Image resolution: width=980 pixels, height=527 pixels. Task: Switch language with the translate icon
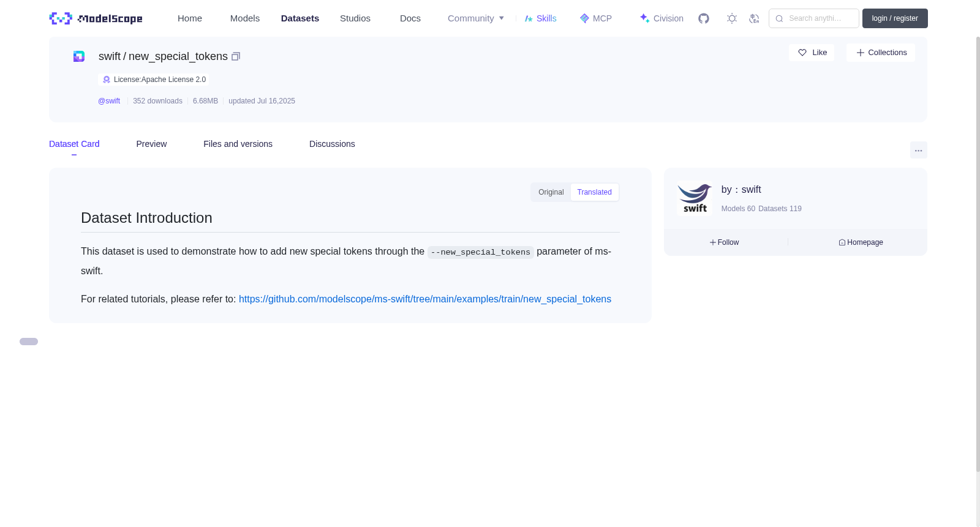[x=754, y=18]
